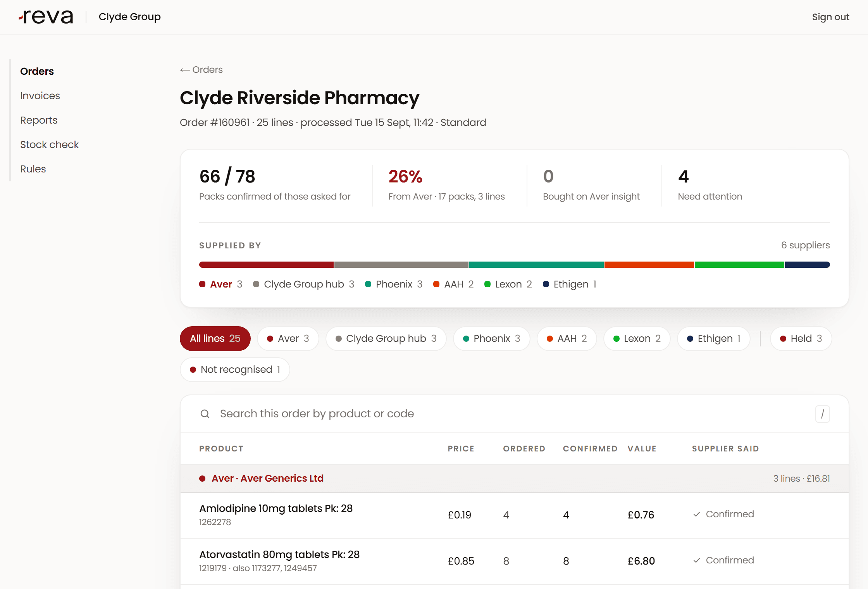Viewport: 868px width, 589px height.
Task: Show Held 3 lines
Action: click(801, 339)
